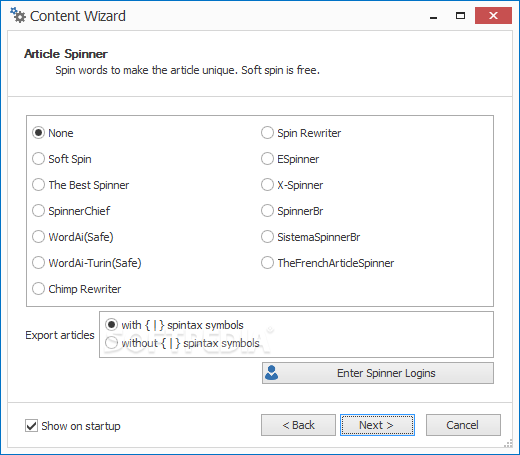Click the Article Spinner heading

tap(66, 54)
